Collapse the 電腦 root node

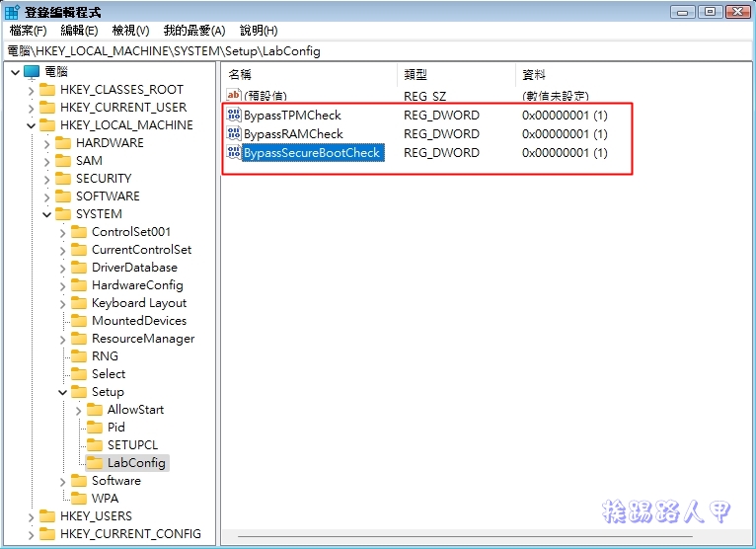point(16,72)
